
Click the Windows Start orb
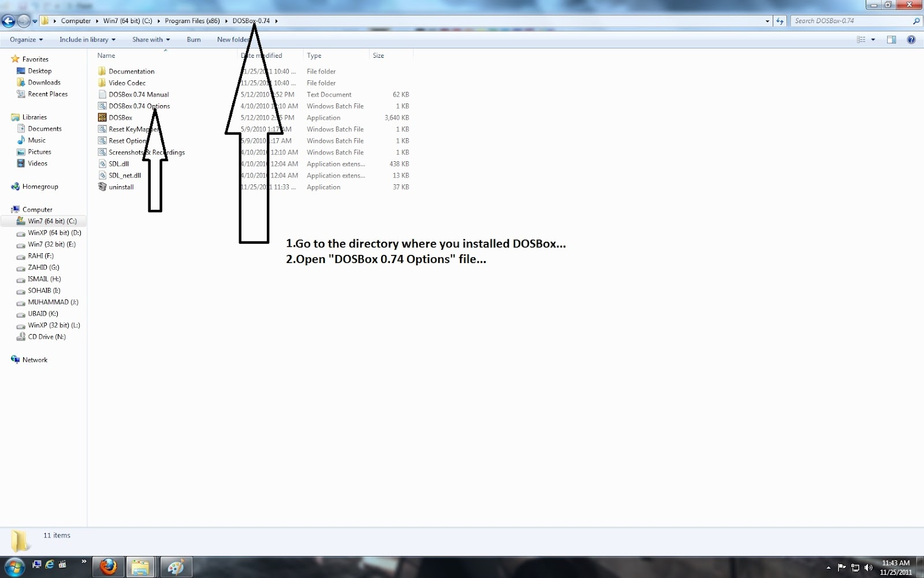14,567
